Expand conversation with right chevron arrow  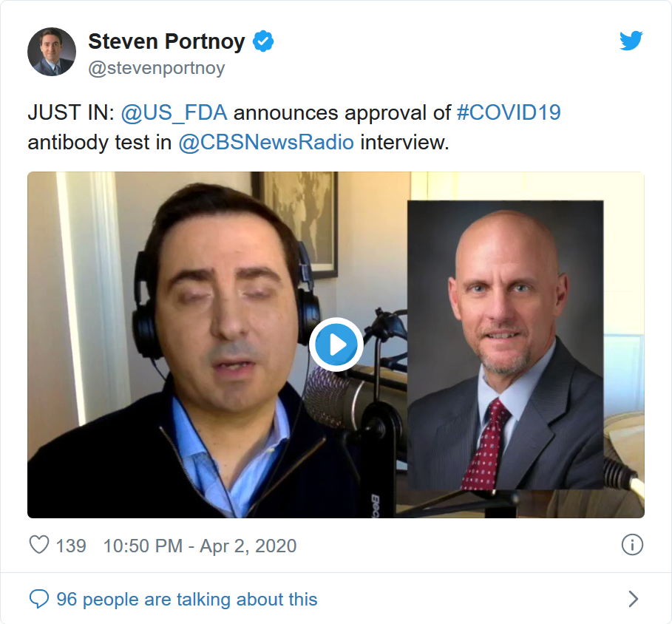point(634,599)
